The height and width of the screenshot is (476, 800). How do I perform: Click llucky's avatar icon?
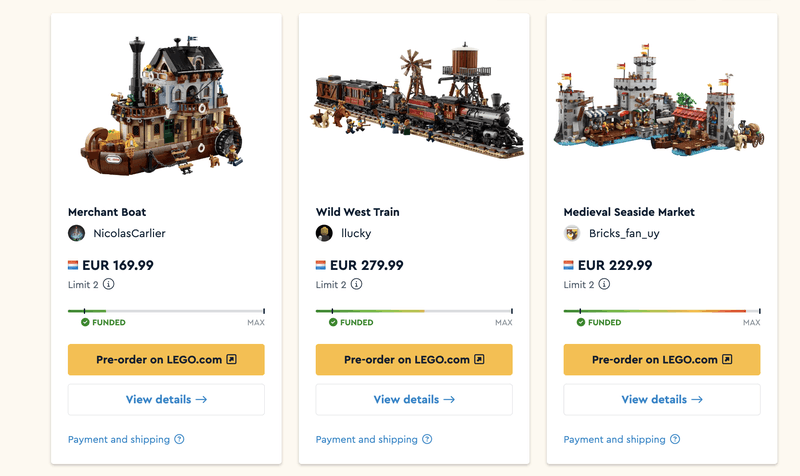pos(324,233)
